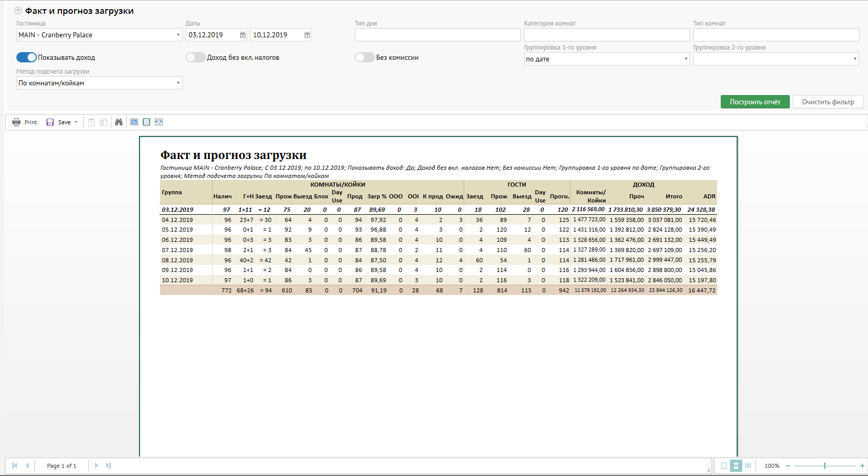Screen dimensions: 868x476
Task: Click the zoom slider handle
Action: pyautogui.click(x=825, y=466)
